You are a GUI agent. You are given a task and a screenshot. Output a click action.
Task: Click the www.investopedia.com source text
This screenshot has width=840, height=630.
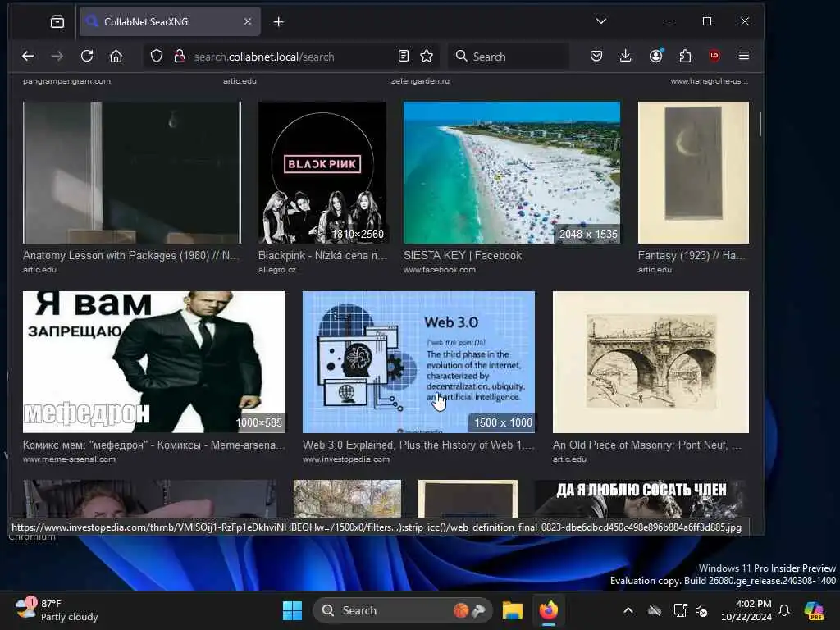pos(346,459)
